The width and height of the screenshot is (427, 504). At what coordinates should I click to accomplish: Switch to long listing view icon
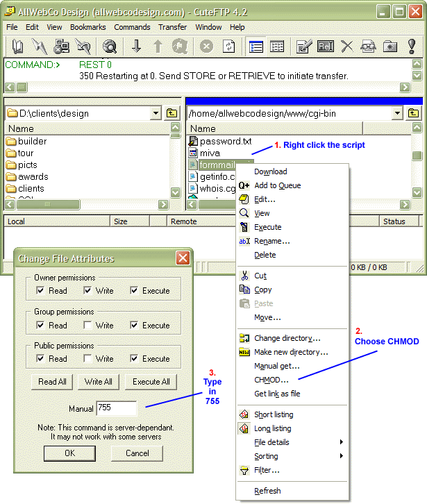pyautogui.click(x=277, y=47)
